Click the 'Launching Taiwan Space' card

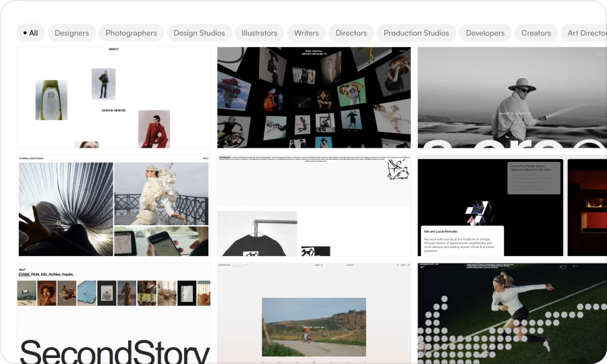[x=534, y=178]
